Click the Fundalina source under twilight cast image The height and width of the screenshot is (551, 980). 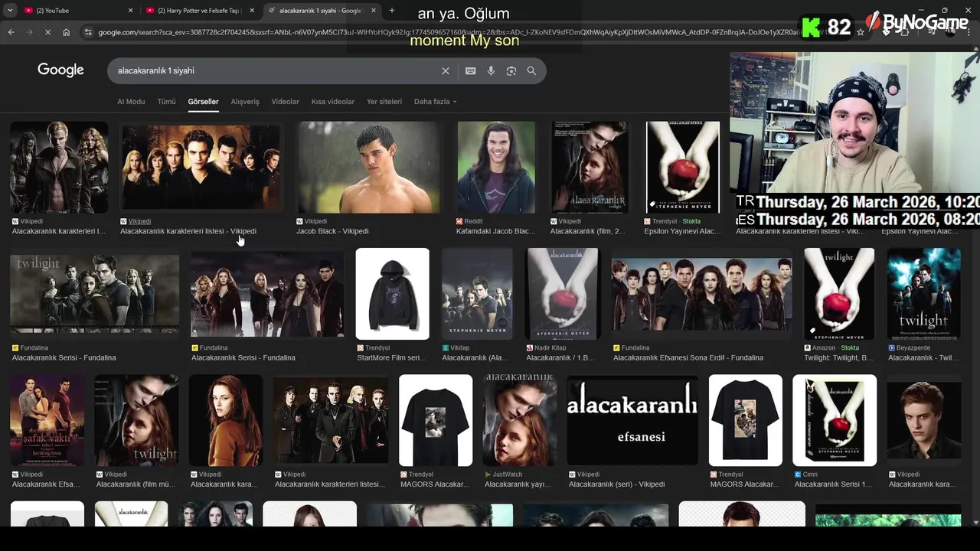(x=34, y=347)
